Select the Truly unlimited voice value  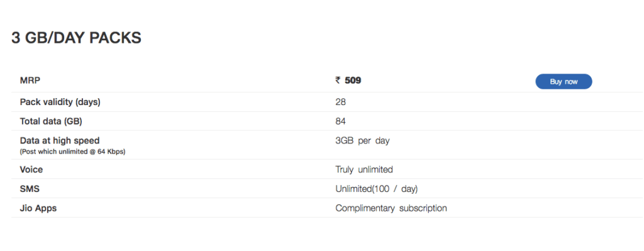tap(364, 169)
